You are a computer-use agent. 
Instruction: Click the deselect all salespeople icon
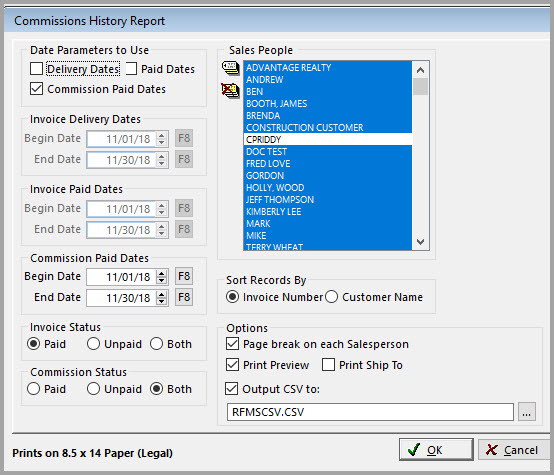pos(230,90)
